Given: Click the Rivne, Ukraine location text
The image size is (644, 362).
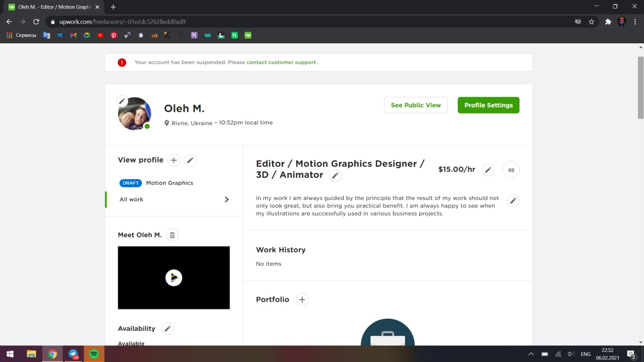Looking at the screenshot, I should tap(192, 123).
